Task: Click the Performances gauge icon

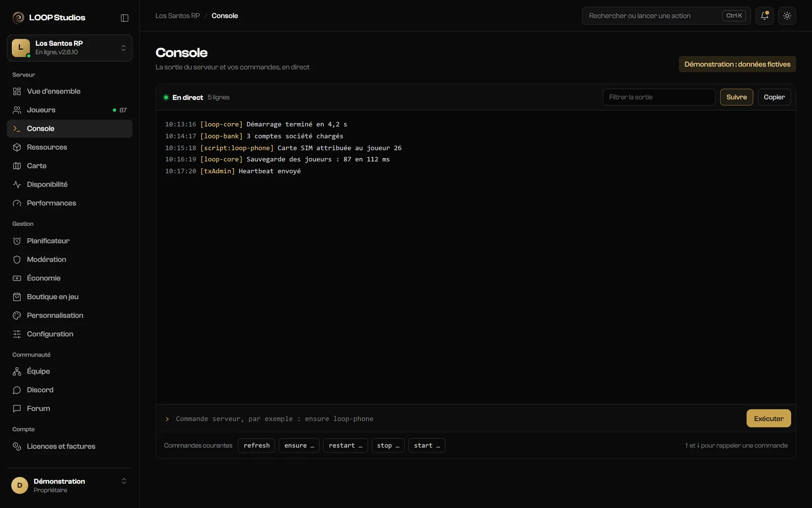Action: pos(17,203)
